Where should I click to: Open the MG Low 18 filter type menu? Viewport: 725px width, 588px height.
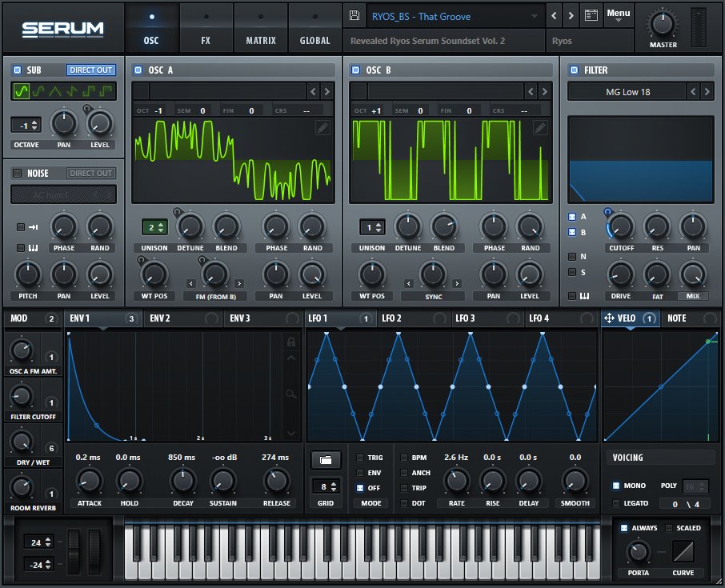point(627,91)
